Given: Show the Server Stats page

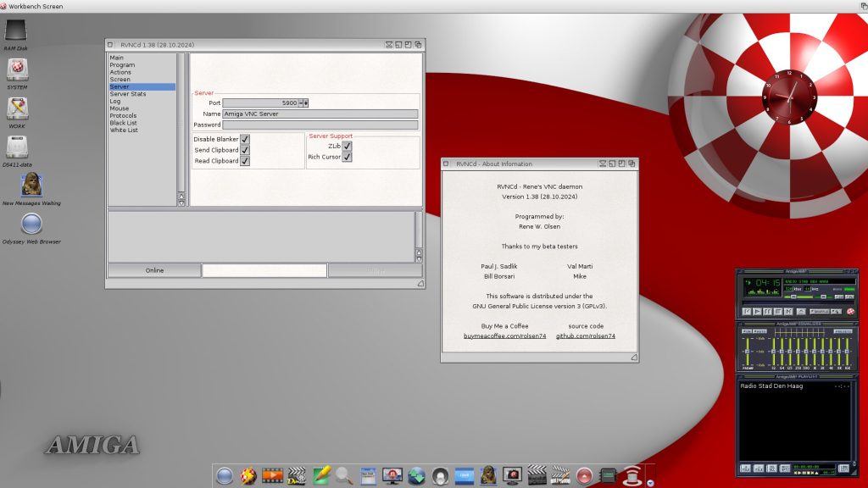Looking at the screenshot, I should point(128,94).
